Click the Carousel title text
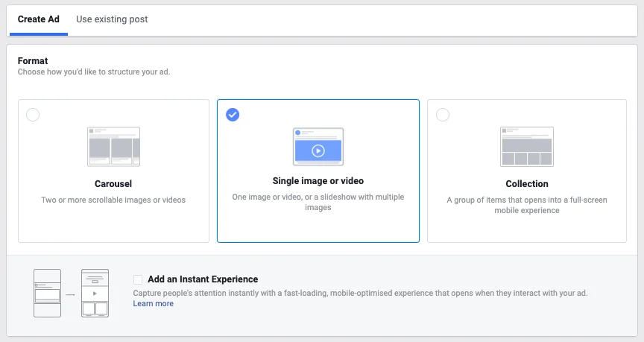Viewport: 644px width, 342px height. coord(113,184)
